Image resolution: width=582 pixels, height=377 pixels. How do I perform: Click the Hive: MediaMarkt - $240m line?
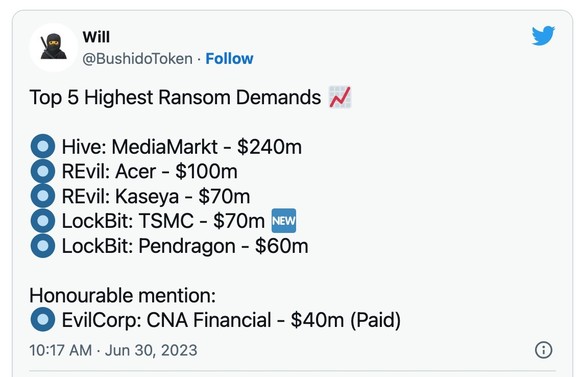coord(182,147)
